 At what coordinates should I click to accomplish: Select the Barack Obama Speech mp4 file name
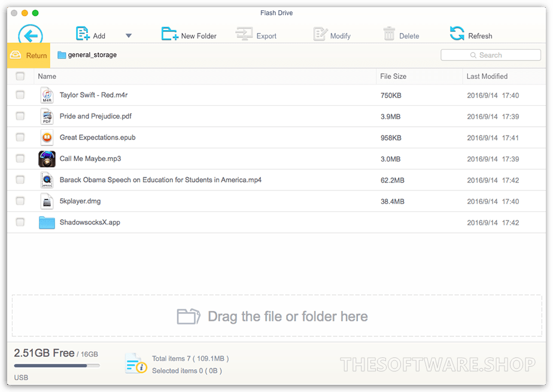click(x=160, y=180)
